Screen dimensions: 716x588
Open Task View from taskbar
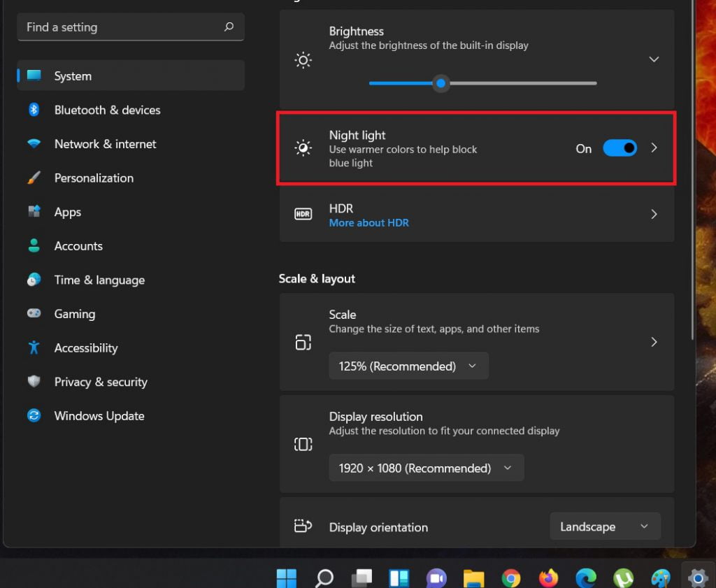(x=361, y=578)
